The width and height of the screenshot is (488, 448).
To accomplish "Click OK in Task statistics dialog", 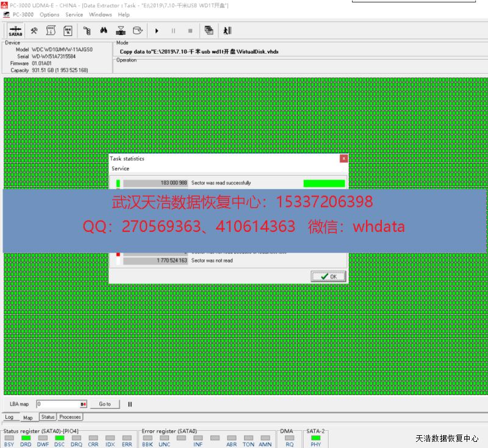I will (328, 276).
